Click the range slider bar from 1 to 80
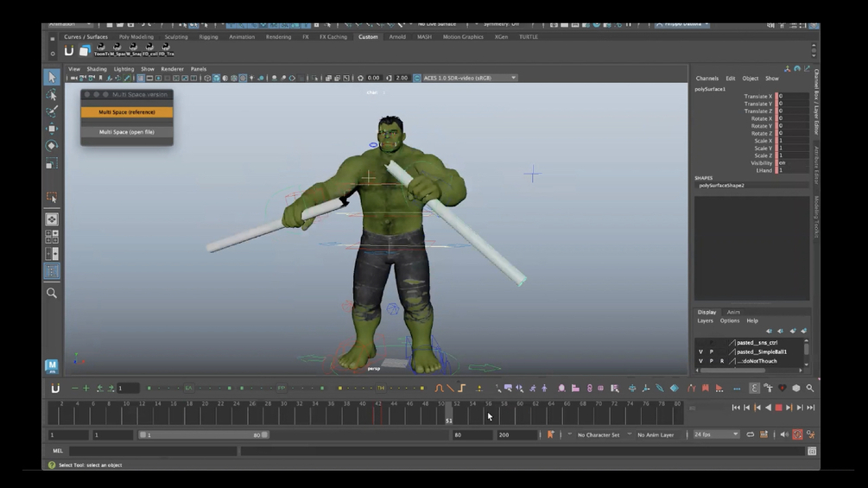Screen dimensions: 868x488 tap(204, 435)
